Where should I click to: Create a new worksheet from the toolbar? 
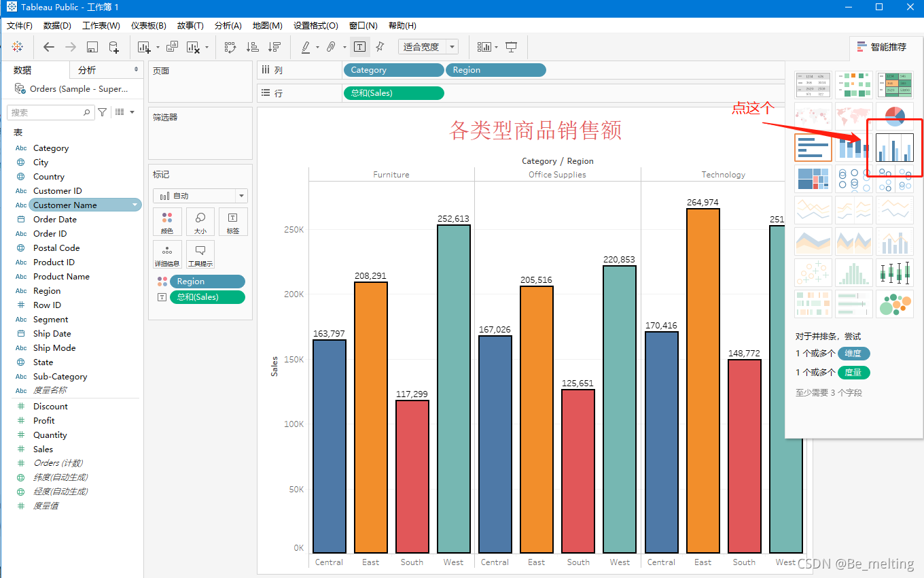[143, 47]
